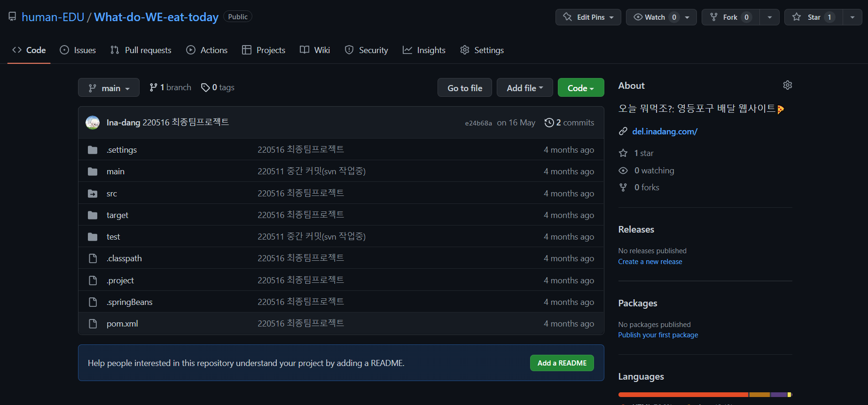Open the main folder icon
The width and height of the screenshot is (868, 405).
(x=93, y=171)
